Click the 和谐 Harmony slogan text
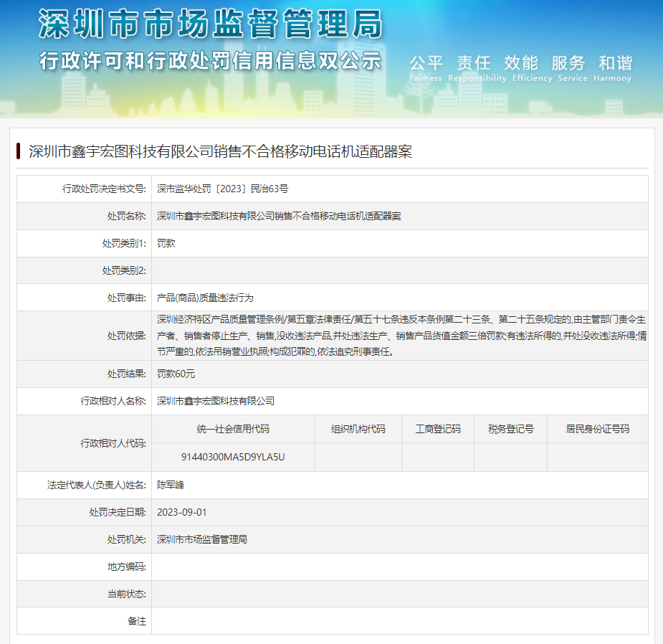Image resolution: width=663 pixels, height=644 pixels. (612, 68)
